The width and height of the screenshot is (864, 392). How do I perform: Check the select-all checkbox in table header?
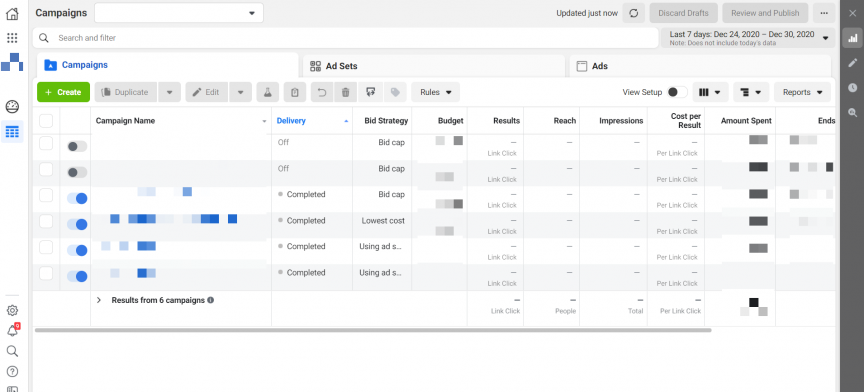click(46, 120)
